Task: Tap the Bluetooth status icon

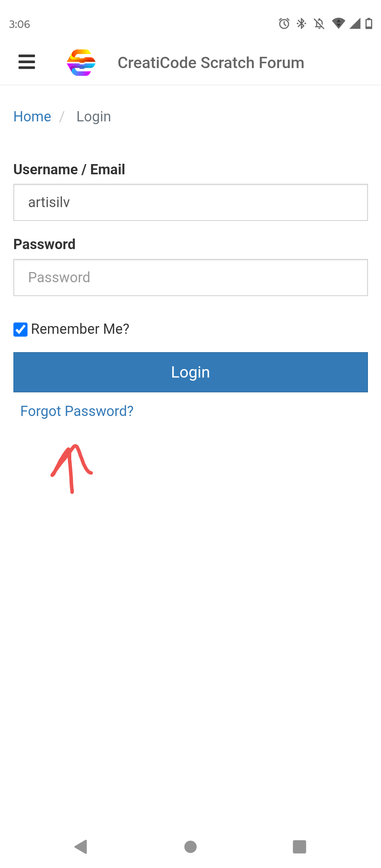Action: 301,24
